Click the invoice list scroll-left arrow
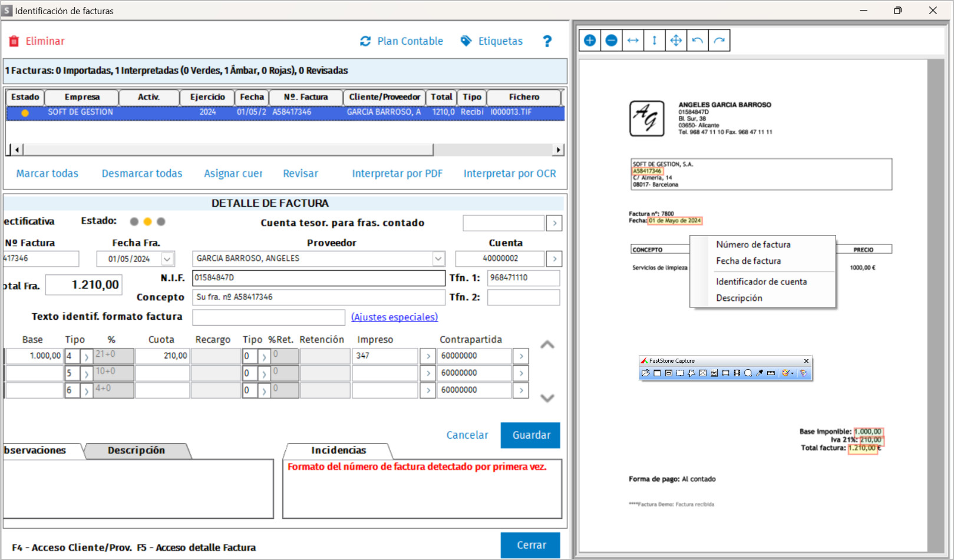Image resolution: width=954 pixels, height=560 pixels. tap(17, 150)
